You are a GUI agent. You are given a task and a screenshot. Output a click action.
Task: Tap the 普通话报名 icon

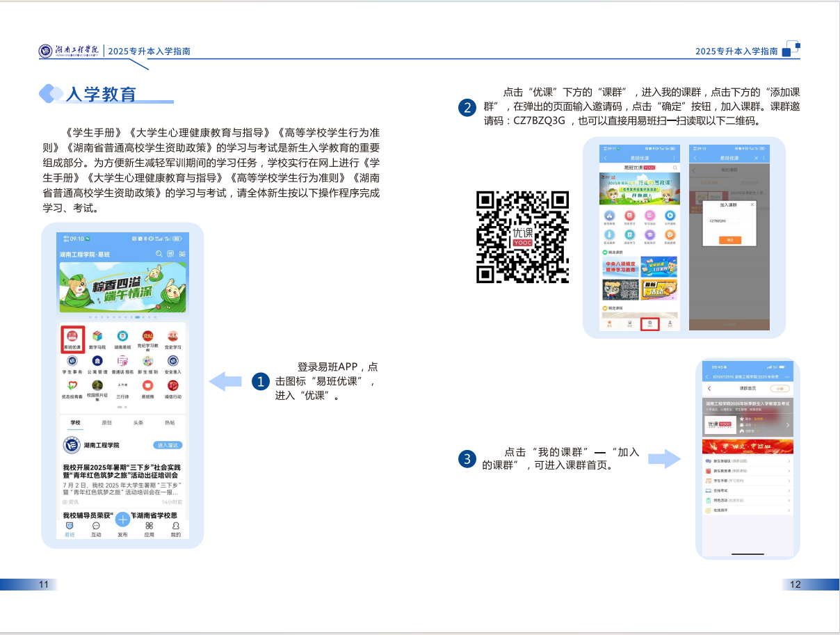pos(122,361)
